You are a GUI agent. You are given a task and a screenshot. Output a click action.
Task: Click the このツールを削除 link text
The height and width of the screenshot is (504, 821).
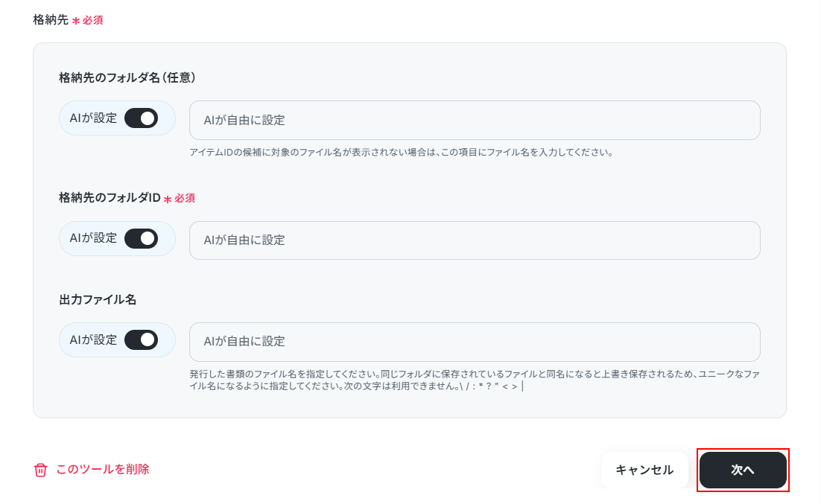click(x=103, y=470)
